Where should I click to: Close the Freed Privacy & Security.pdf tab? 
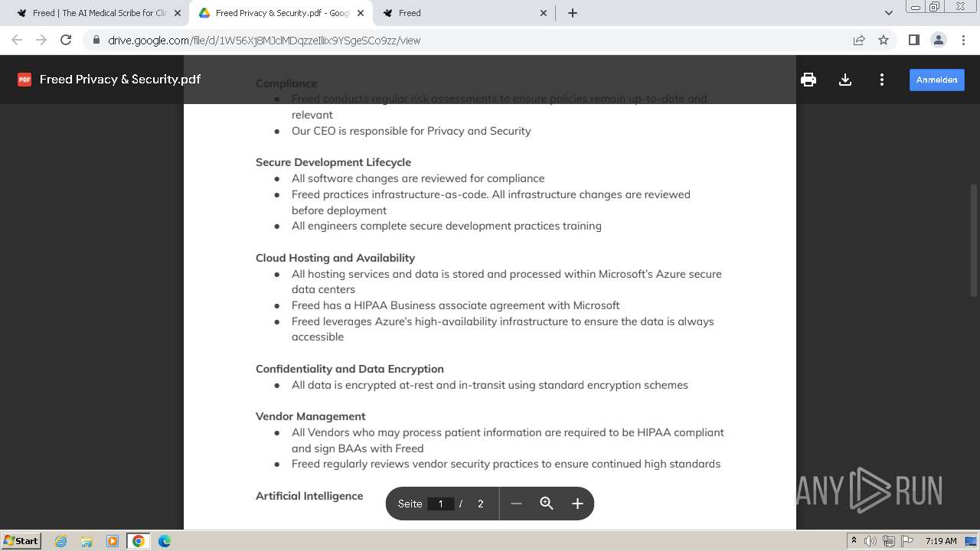[x=361, y=13]
